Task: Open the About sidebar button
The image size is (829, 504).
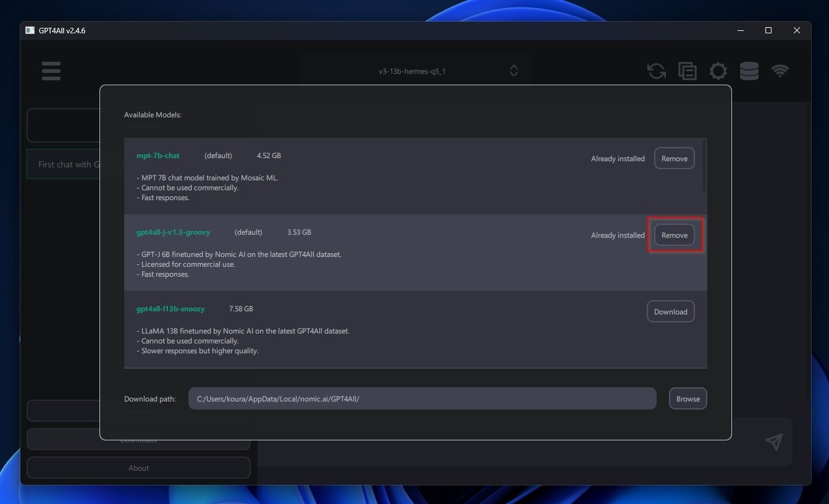Action: [x=138, y=468]
